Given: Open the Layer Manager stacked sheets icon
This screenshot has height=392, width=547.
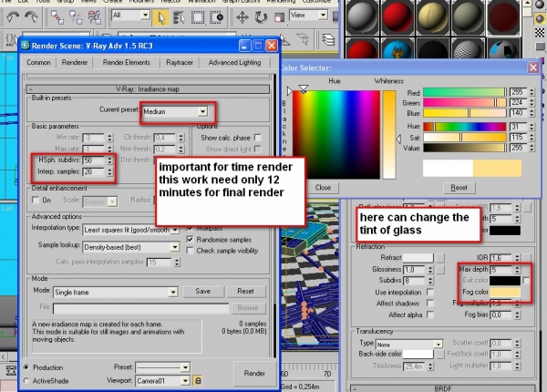Looking at the screenshot, I should (328, 39).
